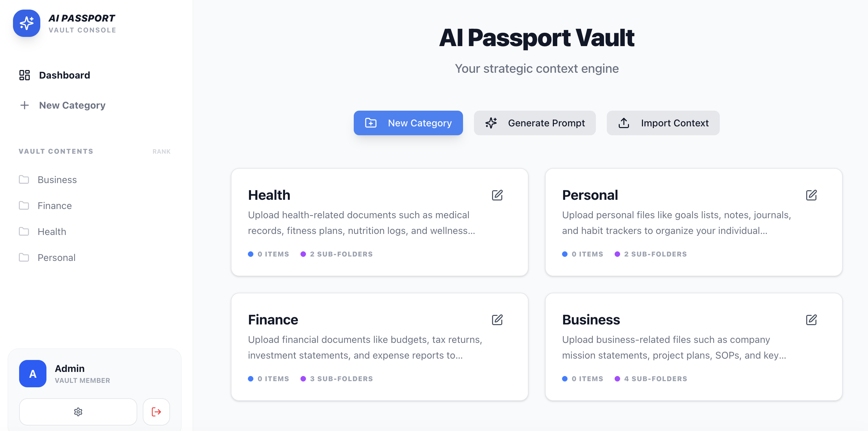Image resolution: width=868 pixels, height=431 pixels.
Task: Select the Finance folder in the sidebar
Action: 55,206
